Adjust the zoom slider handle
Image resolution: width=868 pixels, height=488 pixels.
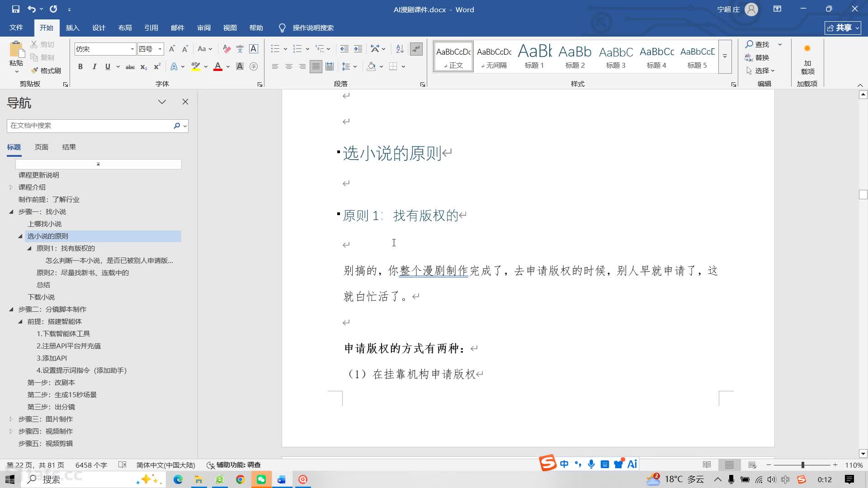pos(802,465)
